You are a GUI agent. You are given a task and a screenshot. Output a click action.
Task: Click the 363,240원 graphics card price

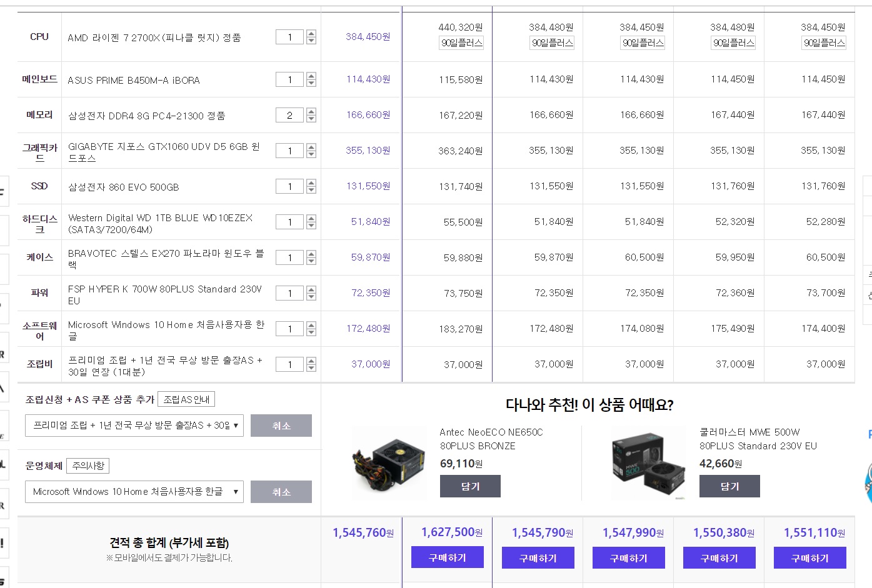[461, 151]
